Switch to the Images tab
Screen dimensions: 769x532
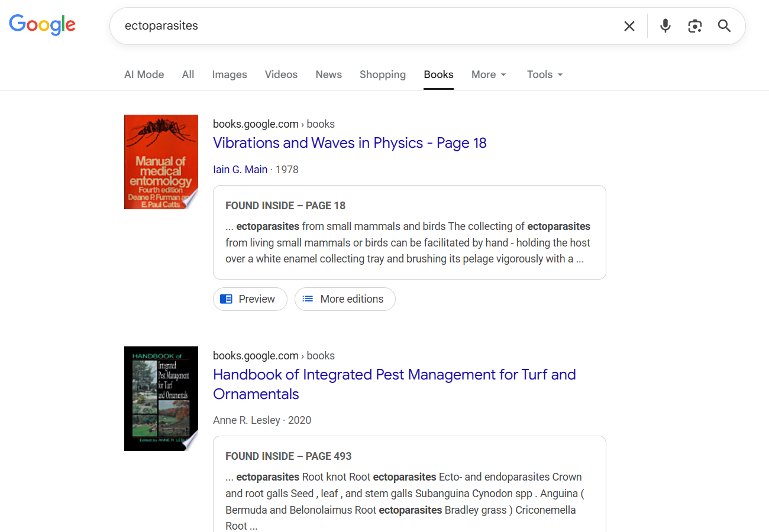tap(230, 74)
